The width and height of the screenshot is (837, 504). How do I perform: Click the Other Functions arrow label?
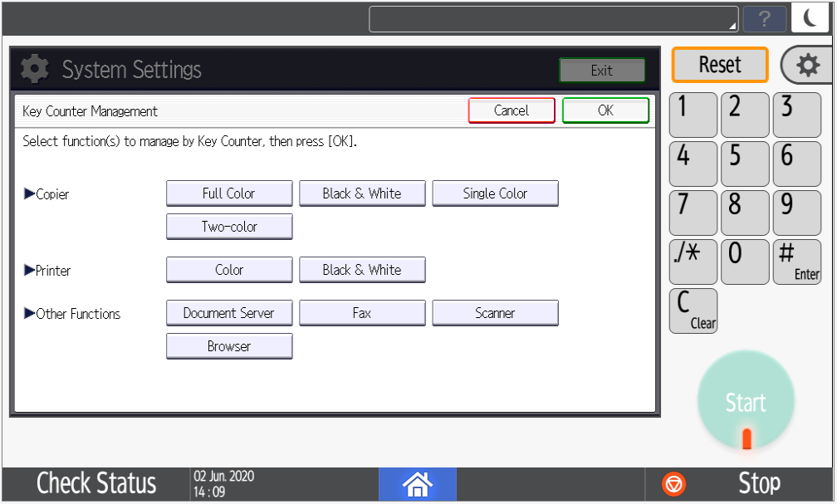click(x=72, y=314)
